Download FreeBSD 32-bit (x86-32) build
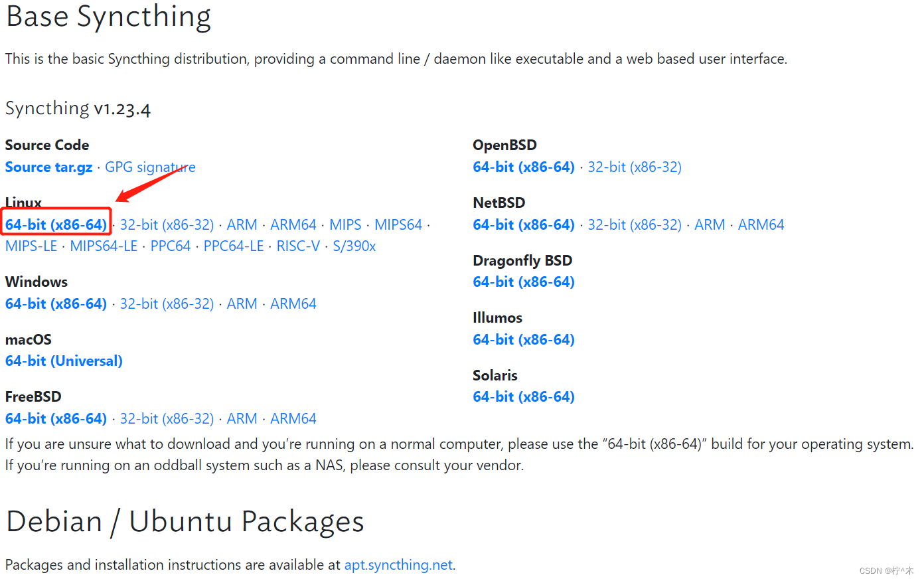Viewport: 924px width, 581px height. (167, 419)
